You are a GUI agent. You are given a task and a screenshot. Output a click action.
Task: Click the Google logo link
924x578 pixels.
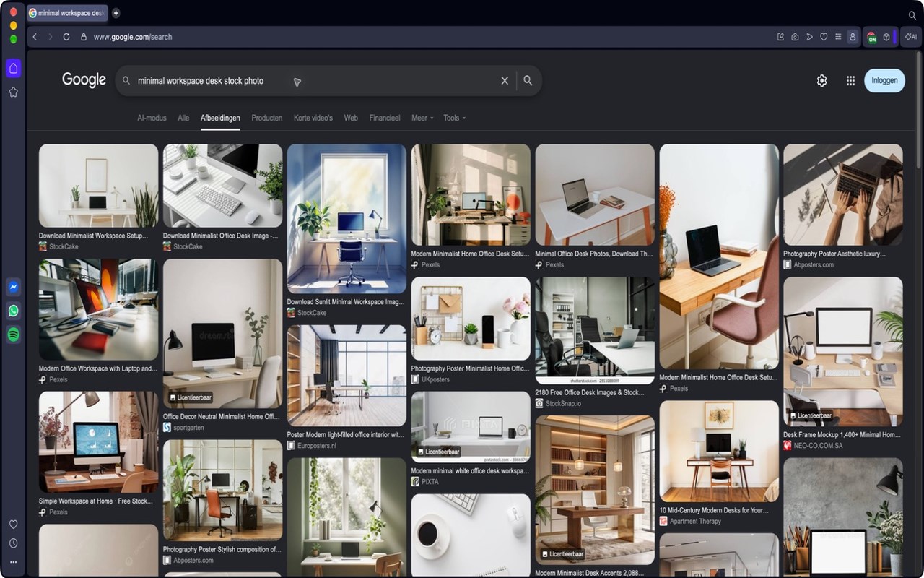click(x=84, y=80)
